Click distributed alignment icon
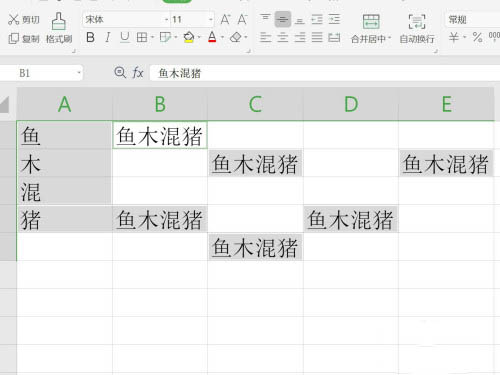Image resolution: width=500 pixels, height=375 pixels. point(334,37)
